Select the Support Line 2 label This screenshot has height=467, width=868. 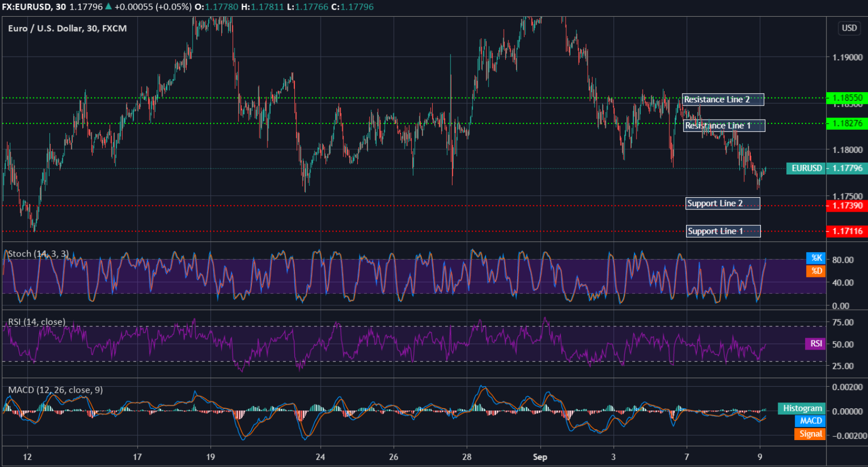coord(723,203)
